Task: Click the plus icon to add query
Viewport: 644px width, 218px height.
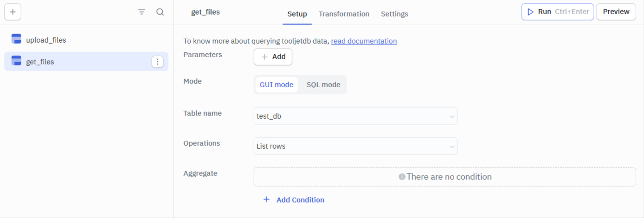Action: pyautogui.click(x=13, y=12)
